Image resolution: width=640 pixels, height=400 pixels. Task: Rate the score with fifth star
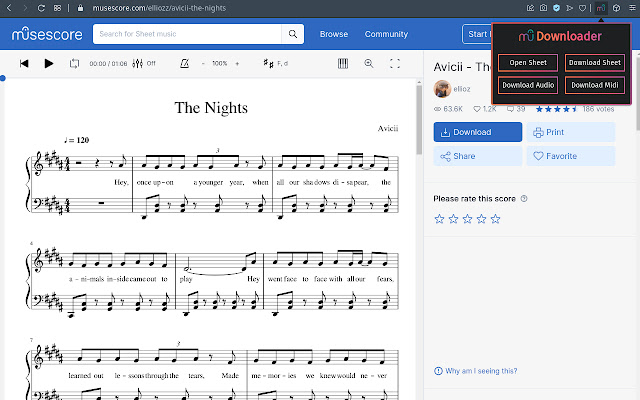pos(495,218)
